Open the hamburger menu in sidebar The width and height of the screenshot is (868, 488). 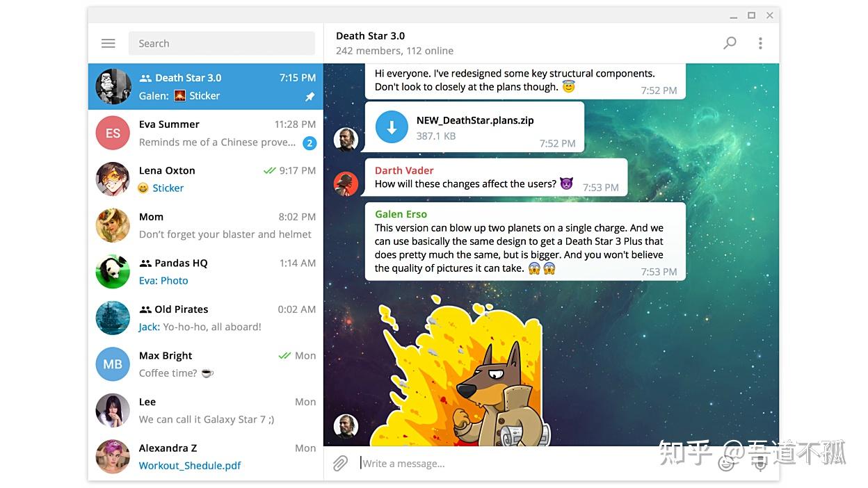pyautogui.click(x=108, y=43)
